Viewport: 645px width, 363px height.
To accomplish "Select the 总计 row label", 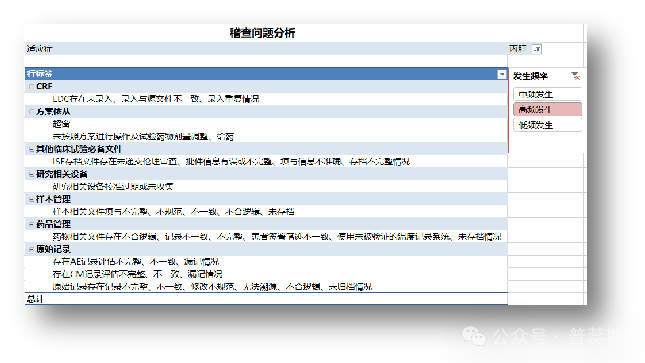I will [35, 299].
